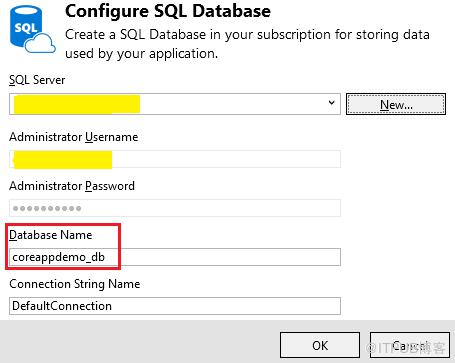Click the Administrator Password field

(x=175, y=208)
